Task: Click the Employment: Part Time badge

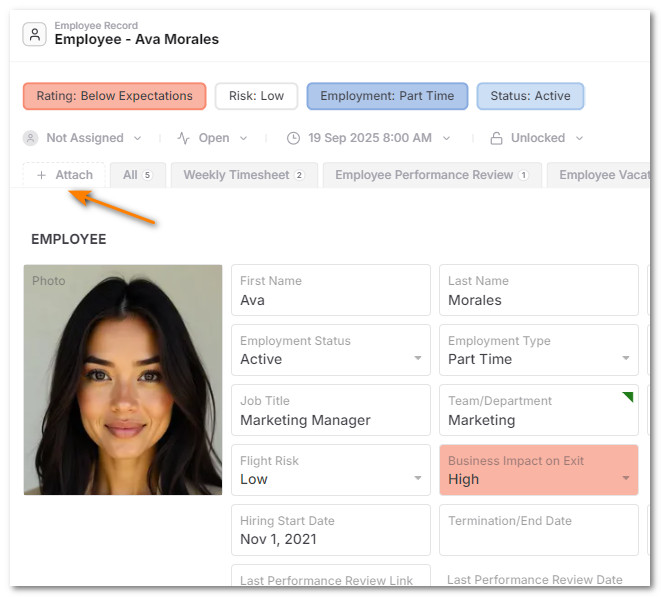Action: (387, 96)
